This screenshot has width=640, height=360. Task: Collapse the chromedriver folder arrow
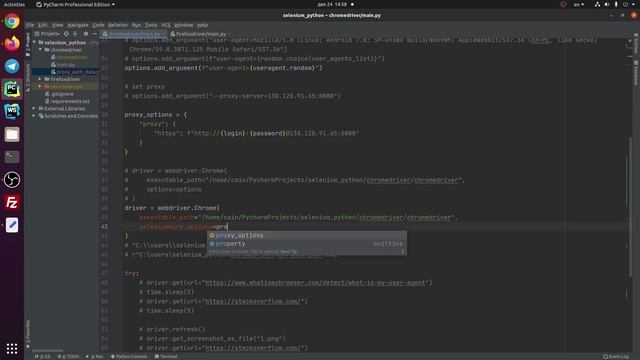40,49
